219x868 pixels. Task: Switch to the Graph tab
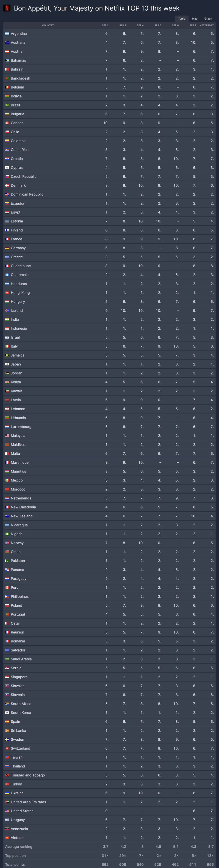pos(208,18)
